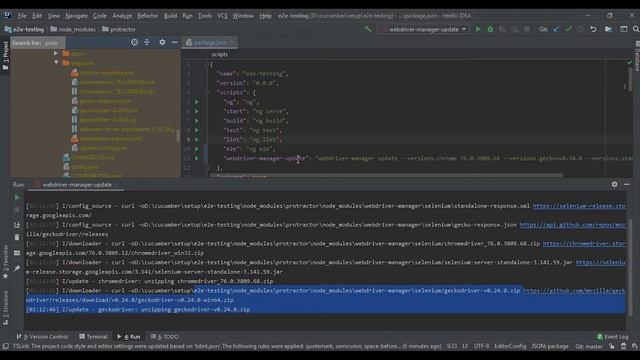This screenshot has height=360, width=640.
Task: Click the JSON: package schema widget
Action: pyautogui.click(x=550, y=346)
